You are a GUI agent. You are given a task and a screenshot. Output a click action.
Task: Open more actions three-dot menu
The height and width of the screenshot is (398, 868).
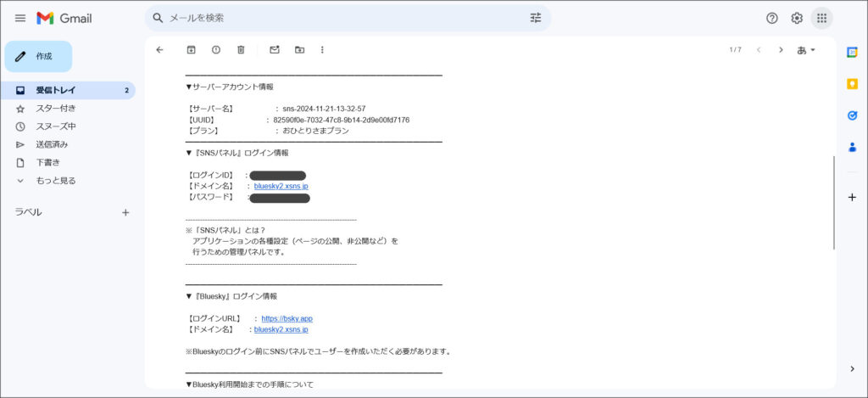(x=322, y=50)
